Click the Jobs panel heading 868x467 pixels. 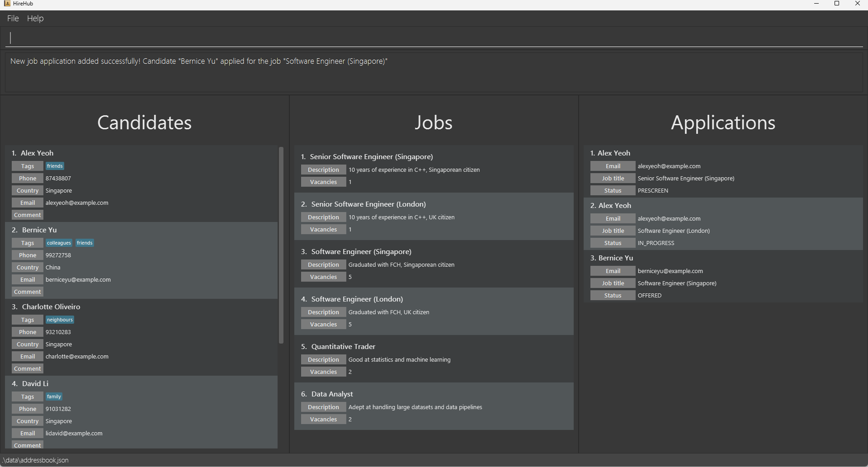click(434, 123)
